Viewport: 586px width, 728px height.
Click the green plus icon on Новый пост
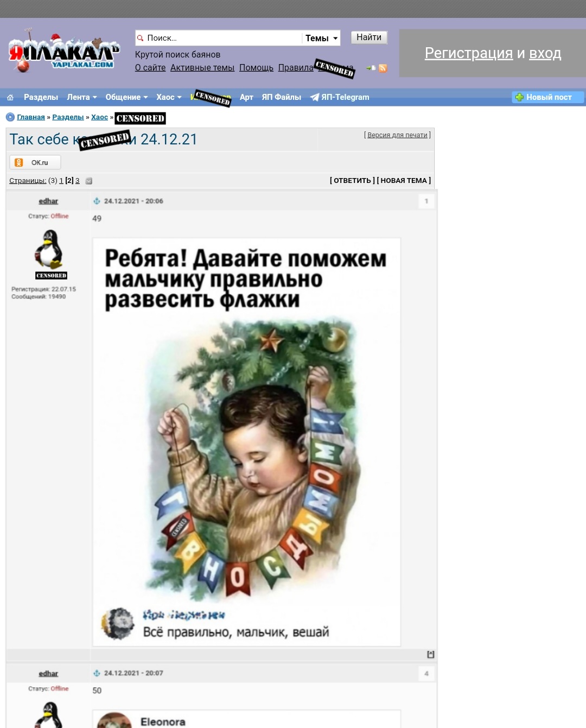coord(519,97)
